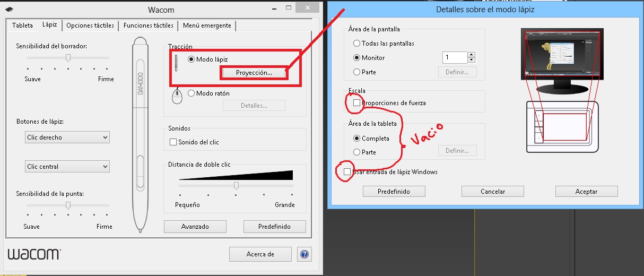Screen dimensions: 644x276
Task: Click the Sensibilidad de la punta slider handle
Action: click(68, 205)
